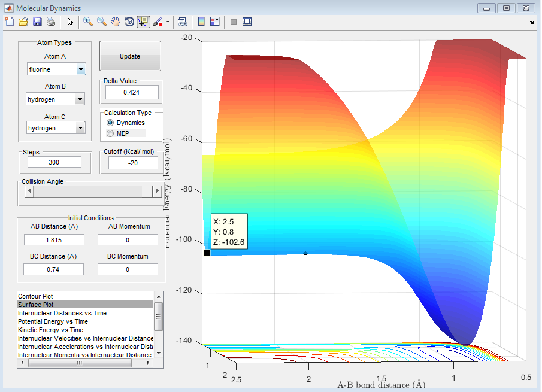Activate the Rotate 3D tool

(129, 22)
